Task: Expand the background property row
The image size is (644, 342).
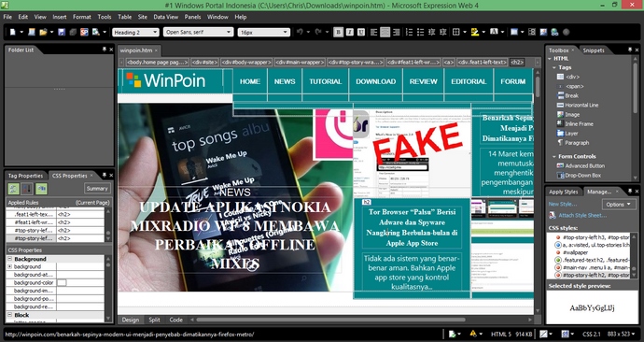Action: 10,266
